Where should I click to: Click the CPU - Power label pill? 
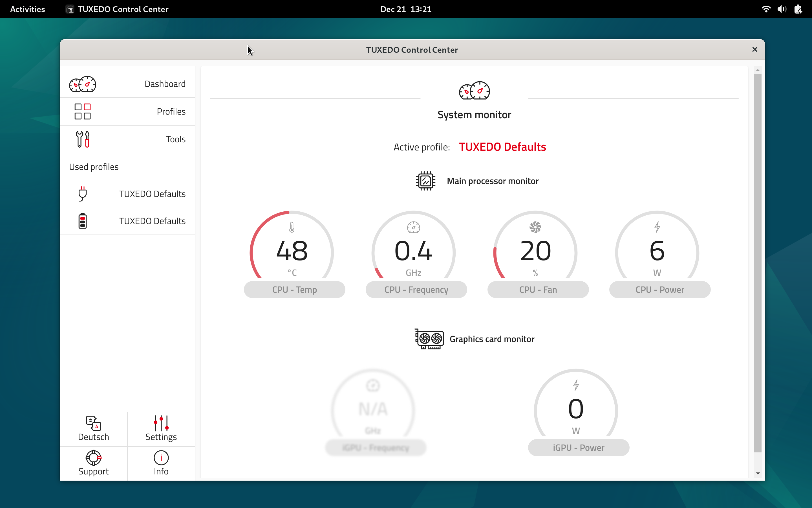660,290
